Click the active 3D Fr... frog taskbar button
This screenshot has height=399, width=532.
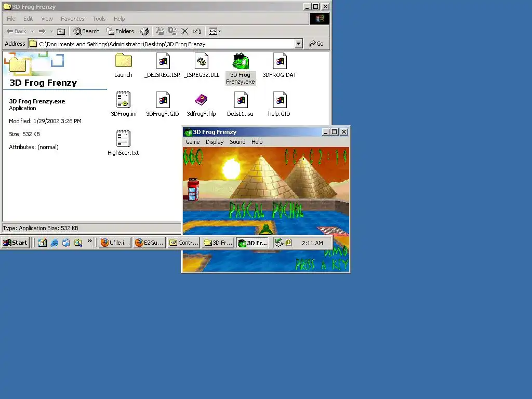pos(252,243)
